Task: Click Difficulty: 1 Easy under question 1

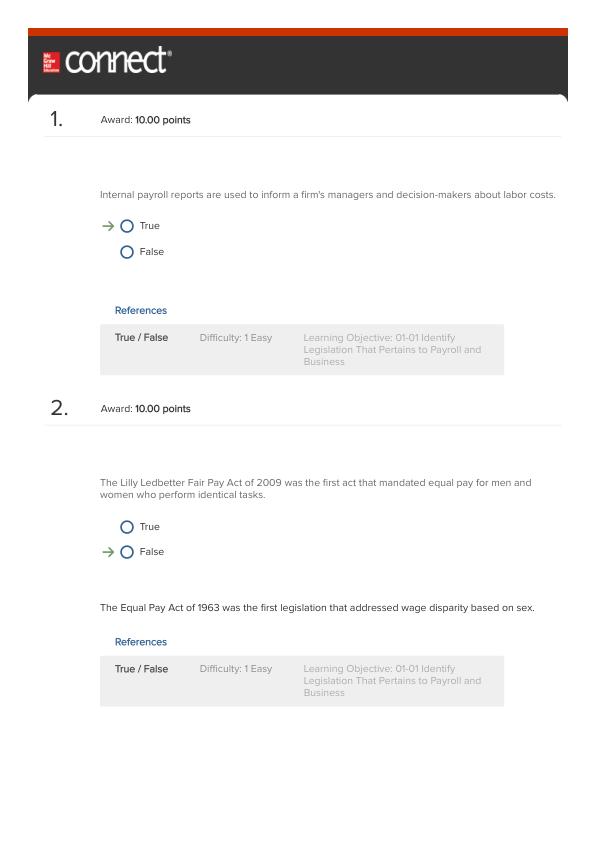Action: coord(236,338)
